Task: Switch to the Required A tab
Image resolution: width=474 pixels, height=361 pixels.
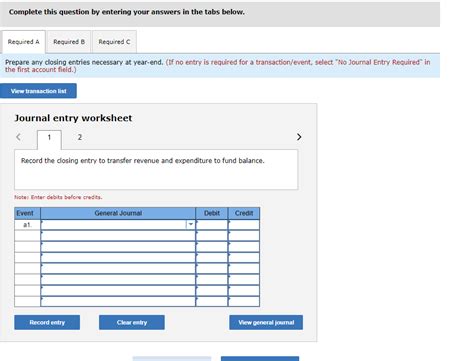Action: click(x=23, y=42)
